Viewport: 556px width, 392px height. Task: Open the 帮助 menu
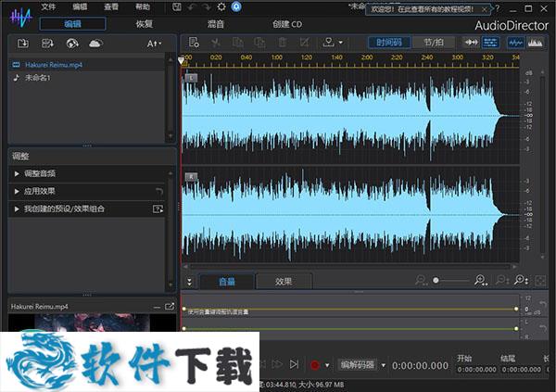pos(143,6)
